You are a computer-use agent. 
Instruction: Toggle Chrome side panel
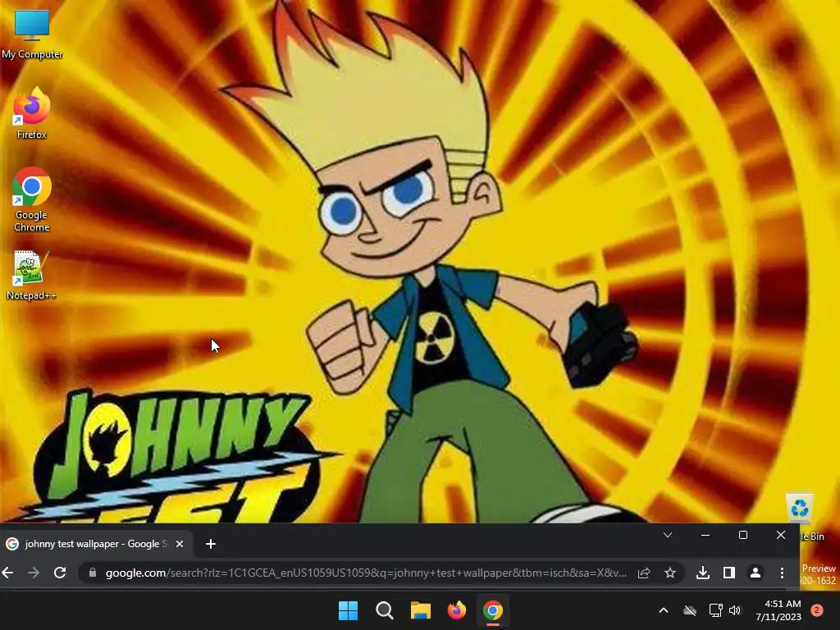click(x=728, y=573)
